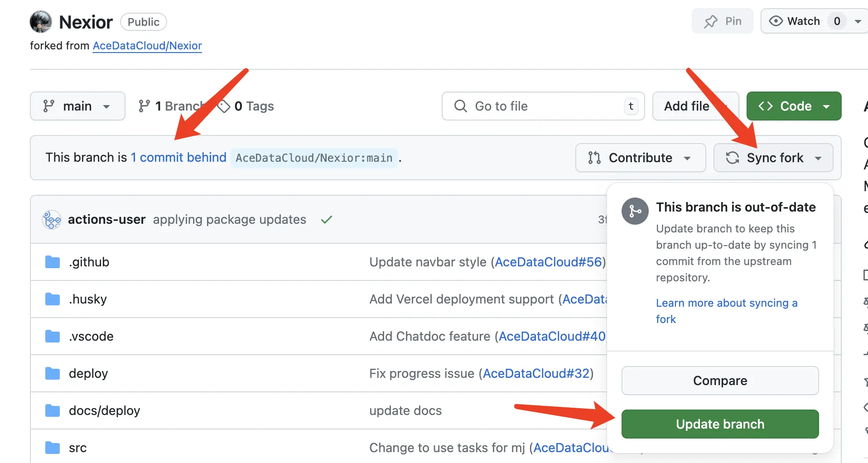Open the main branch selector dropdown
Image resolution: width=868 pixels, height=463 pixels.
(x=77, y=106)
